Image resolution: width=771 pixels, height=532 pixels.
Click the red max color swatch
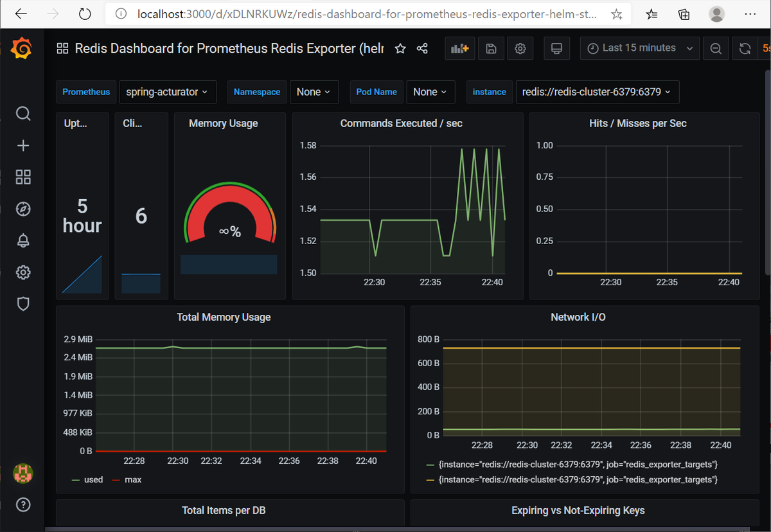(116, 480)
